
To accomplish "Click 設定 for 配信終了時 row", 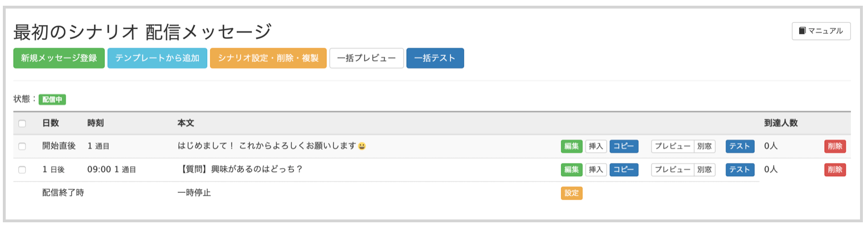I will pos(571,193).
